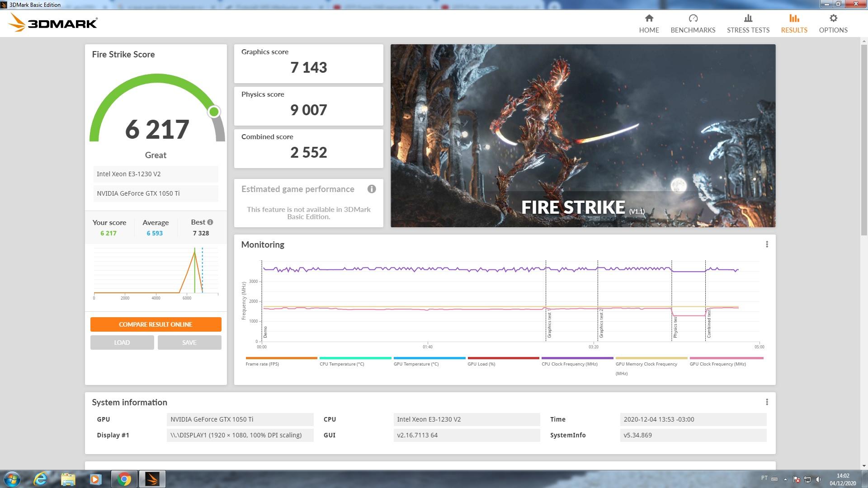Viewport: 868px width, 488px height.
Task: Click the Combined score 2 552 card
Action: 308,148
